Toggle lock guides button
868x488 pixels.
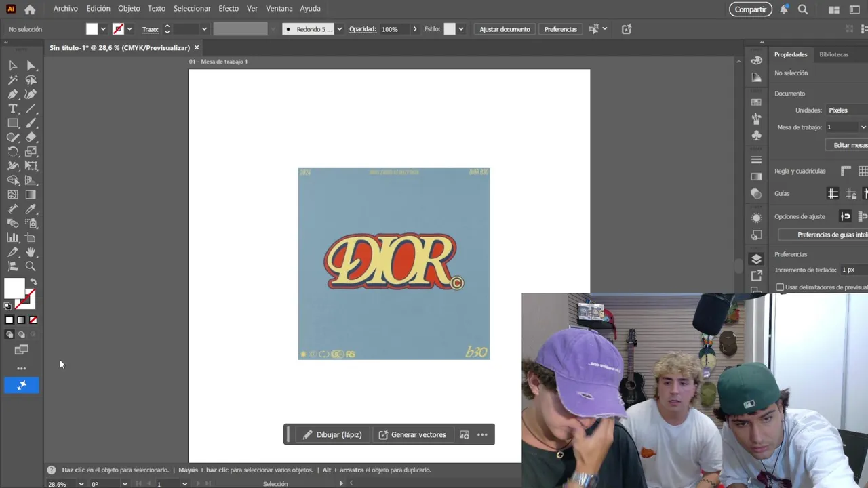[851, 194]
